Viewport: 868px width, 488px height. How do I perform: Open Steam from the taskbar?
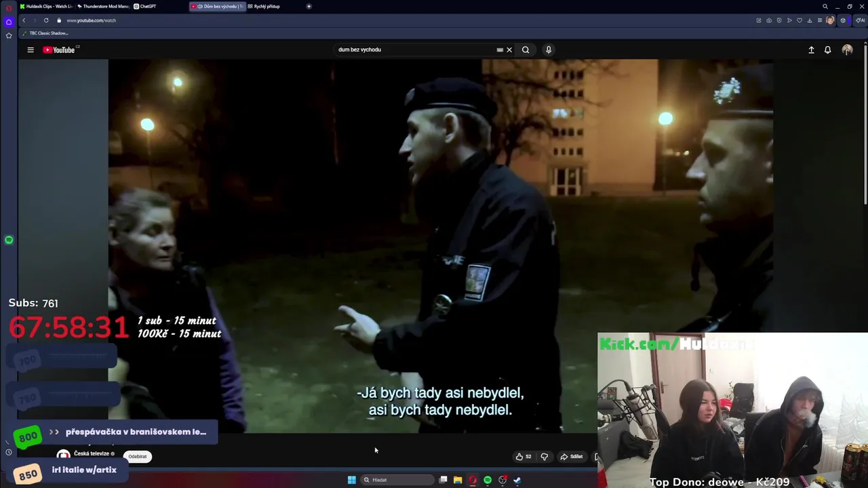point(517,480)
